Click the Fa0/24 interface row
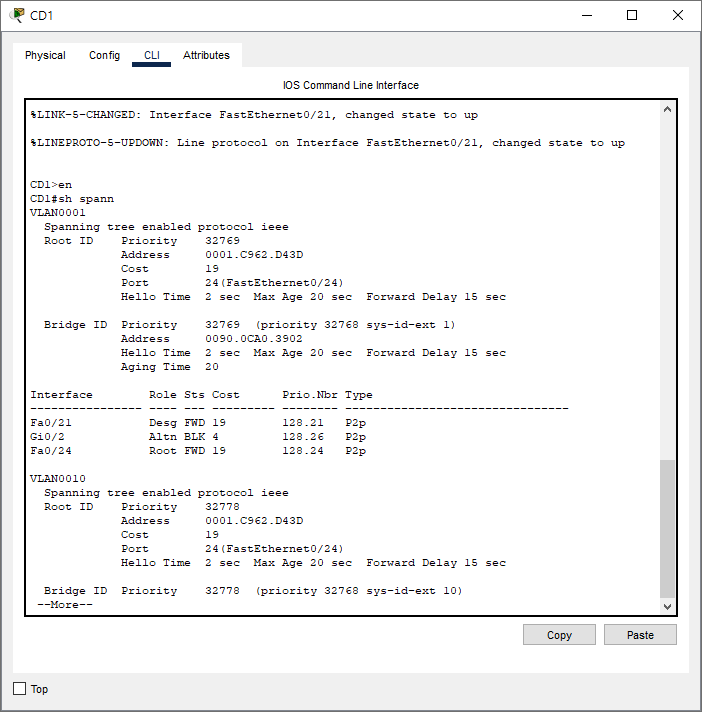The height and width of the screenshot is (712, 702). (x=198, y=451)
